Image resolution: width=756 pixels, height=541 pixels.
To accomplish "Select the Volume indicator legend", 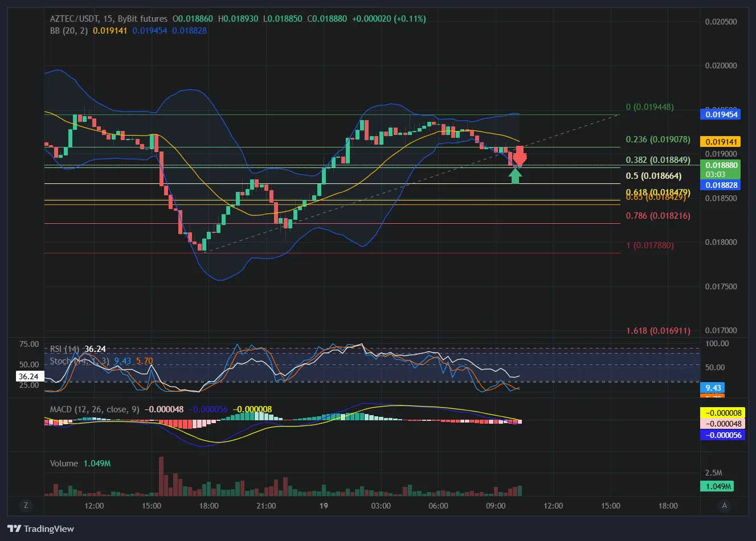I will coord(64,464).
